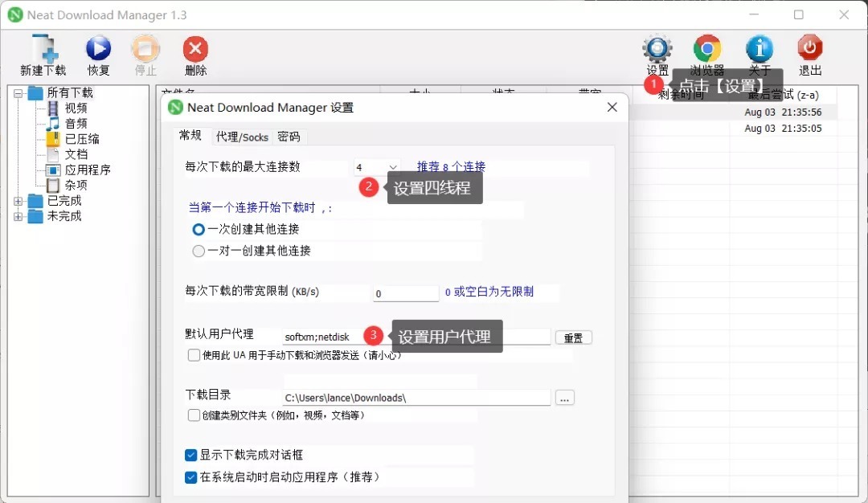Screen dimensions: 868x503
Task: Select the 音频 category in tree
Action: (x=76, y=124)
